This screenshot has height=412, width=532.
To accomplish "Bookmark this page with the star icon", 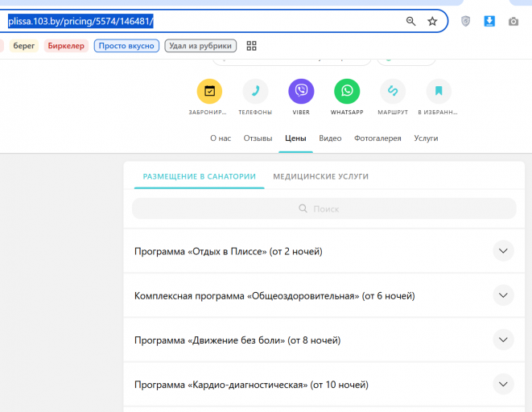I will [x=432, y=22].
